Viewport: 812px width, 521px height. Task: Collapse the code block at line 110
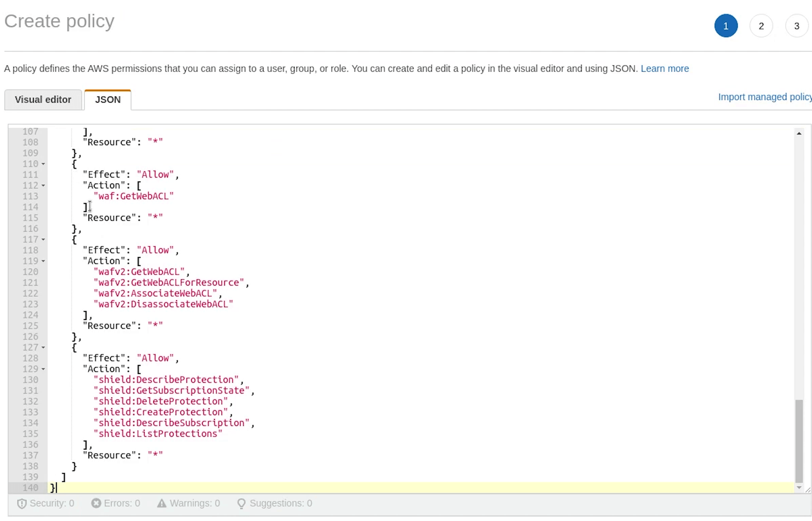tap(43, 164)
